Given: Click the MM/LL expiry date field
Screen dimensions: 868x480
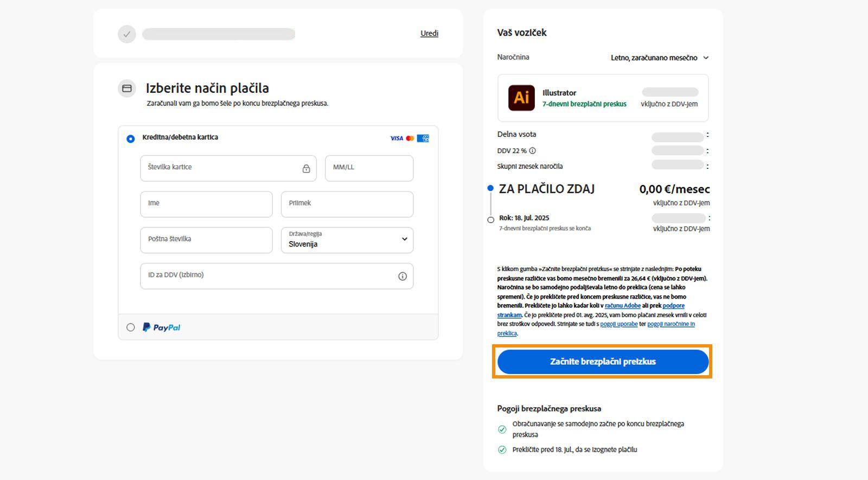Looking at the screenshot, I should [369, 168].
